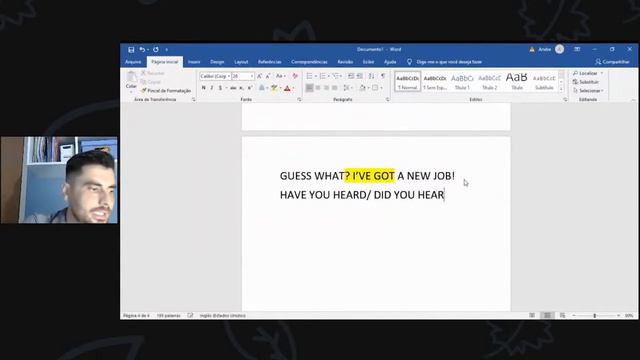Viewport: 640px width, 360px height.
Task: Click the text effects icon
Action: coord(262,88)
